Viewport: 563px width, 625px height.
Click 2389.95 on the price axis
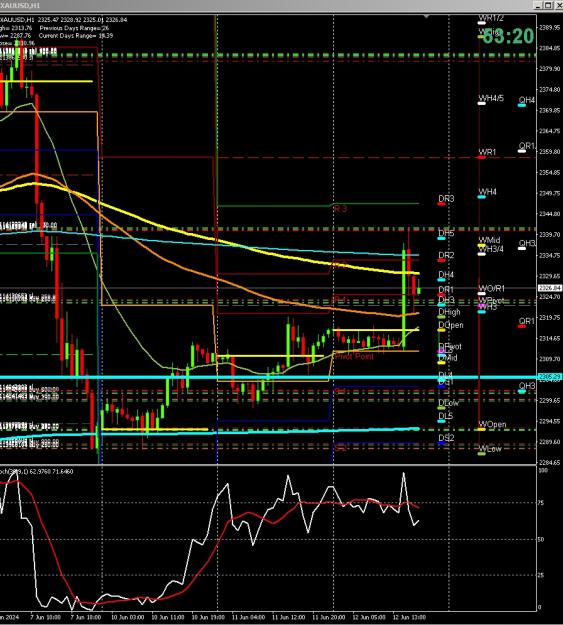[x=549, y=28]
